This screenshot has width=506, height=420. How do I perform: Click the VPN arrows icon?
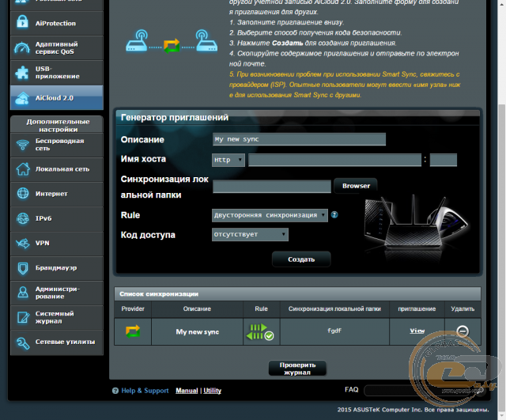(23, 243)
